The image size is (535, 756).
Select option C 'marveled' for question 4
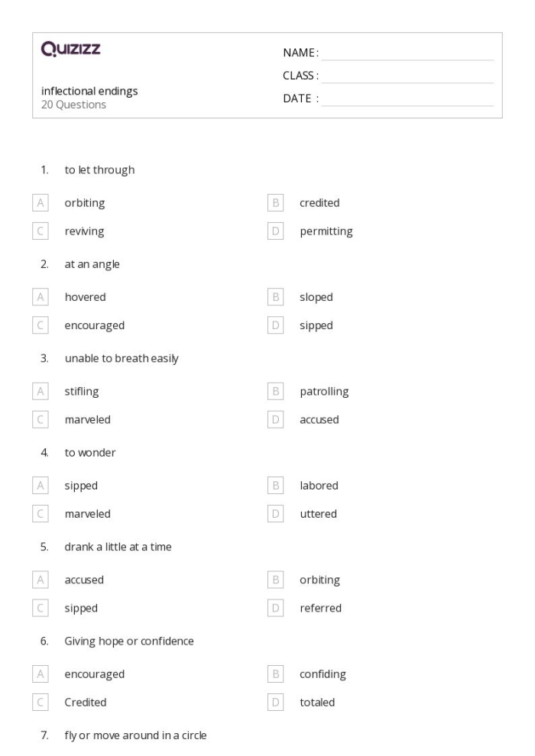[41, 514]
